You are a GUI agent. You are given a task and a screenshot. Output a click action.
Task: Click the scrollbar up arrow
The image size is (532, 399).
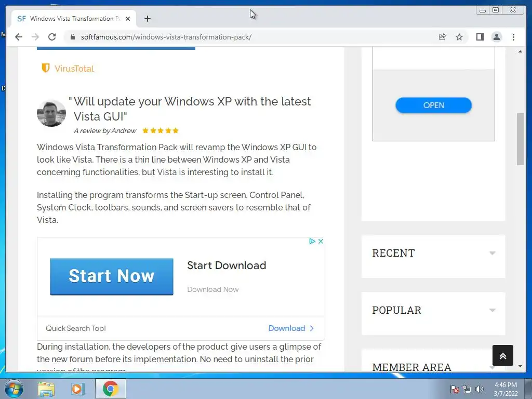[520, 51]
